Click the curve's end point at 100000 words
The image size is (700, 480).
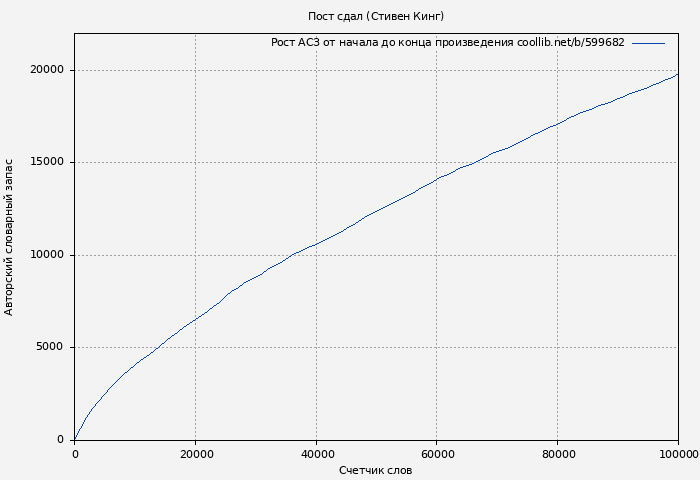pos(678,74)
